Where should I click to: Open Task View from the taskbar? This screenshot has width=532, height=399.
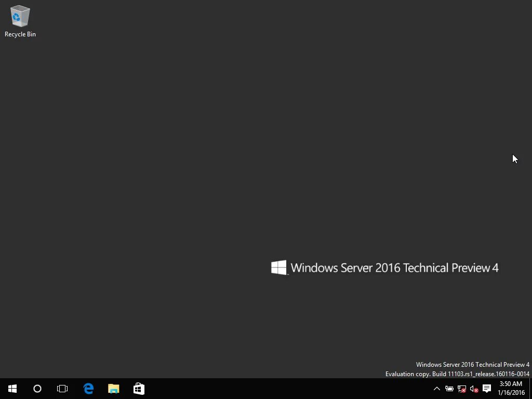point(62,389)
